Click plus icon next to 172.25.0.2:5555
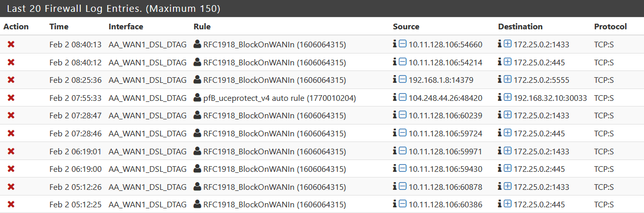Image resolution: width=644 pixels, height=213 pixels. coord(508,80)
